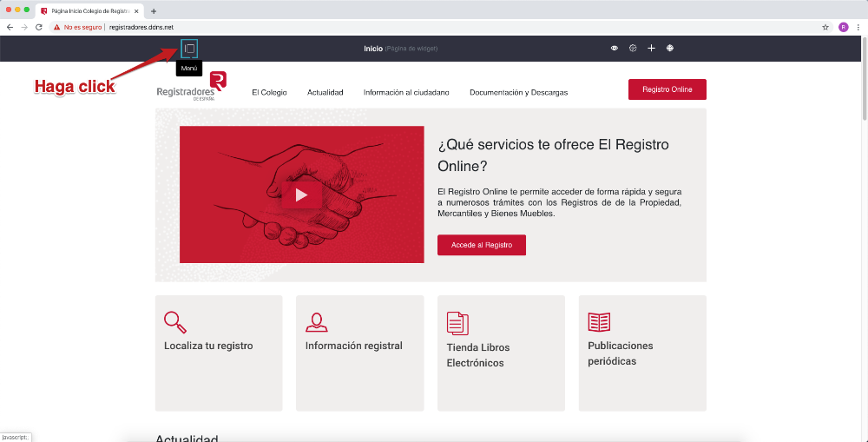Click the globe icon in the control bar

click(x=670, y=49)
